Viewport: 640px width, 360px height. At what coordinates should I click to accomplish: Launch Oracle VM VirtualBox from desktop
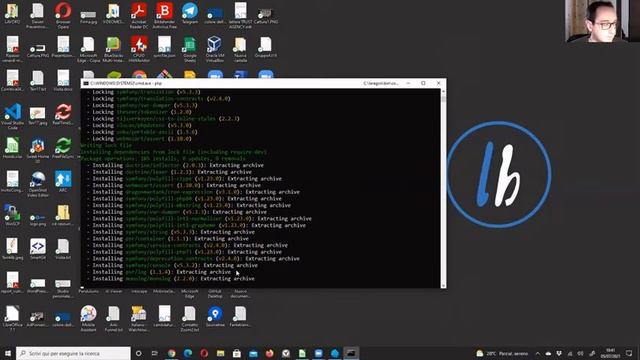[215, 49]
